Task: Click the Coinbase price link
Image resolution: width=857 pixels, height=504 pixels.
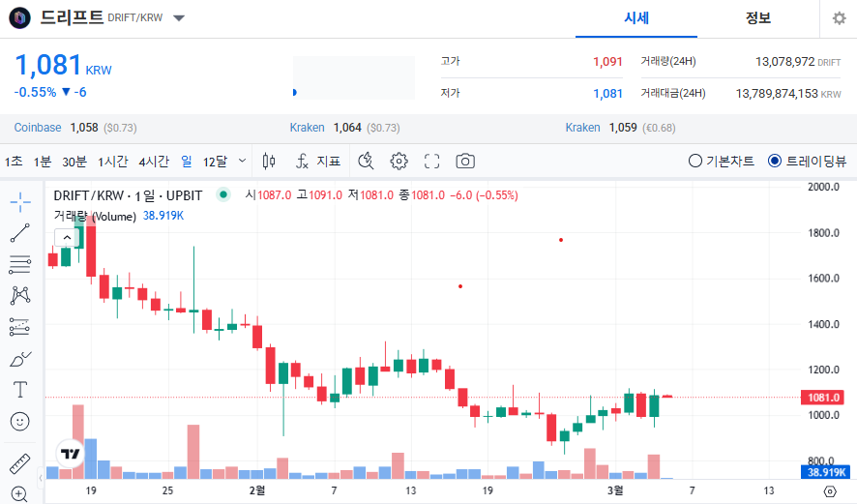Action: click(x=38, y=128)
